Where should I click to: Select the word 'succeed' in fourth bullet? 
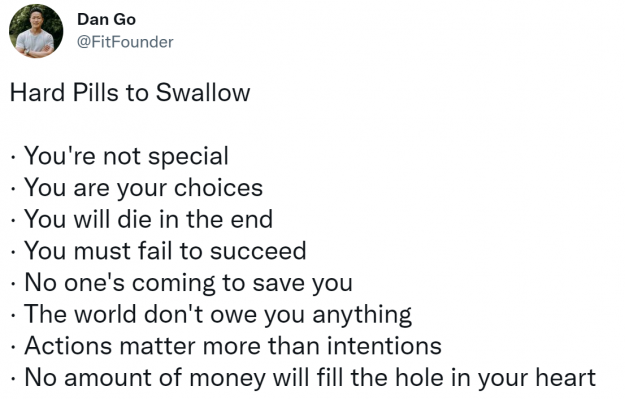tap(258, 251)
